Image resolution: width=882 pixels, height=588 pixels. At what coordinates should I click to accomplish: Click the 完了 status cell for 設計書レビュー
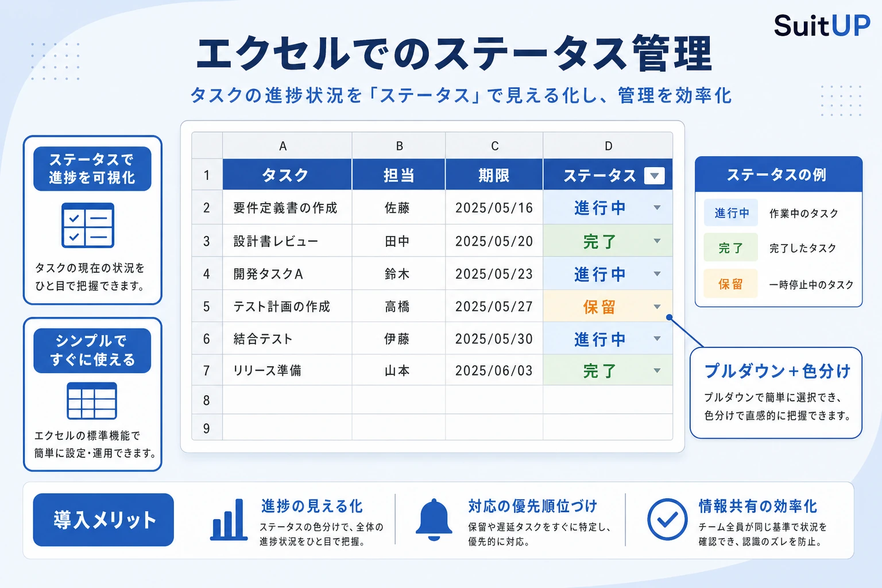point(608,241)
